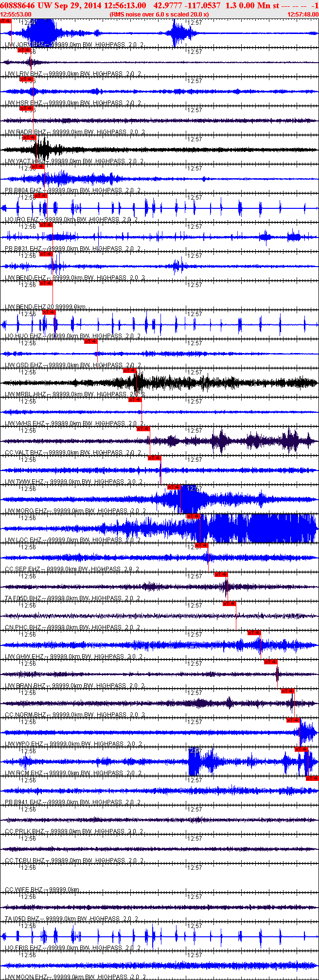Click red pick marker on UW.MORO trace
319x980 pixels.
[x=174, y=487]
